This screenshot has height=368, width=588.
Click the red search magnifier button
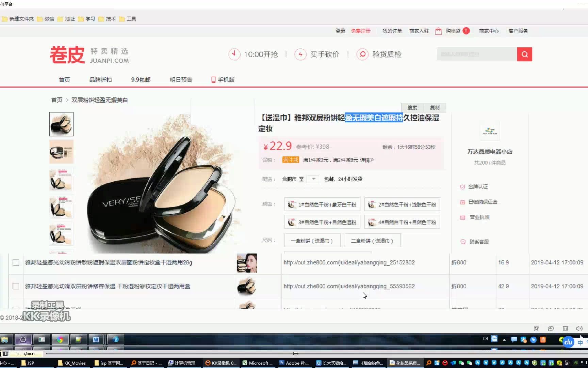click(524, 54)
